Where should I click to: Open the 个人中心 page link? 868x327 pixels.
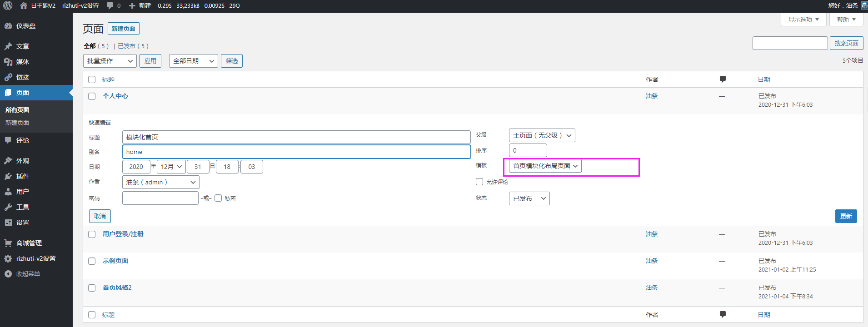pos(115,96)
